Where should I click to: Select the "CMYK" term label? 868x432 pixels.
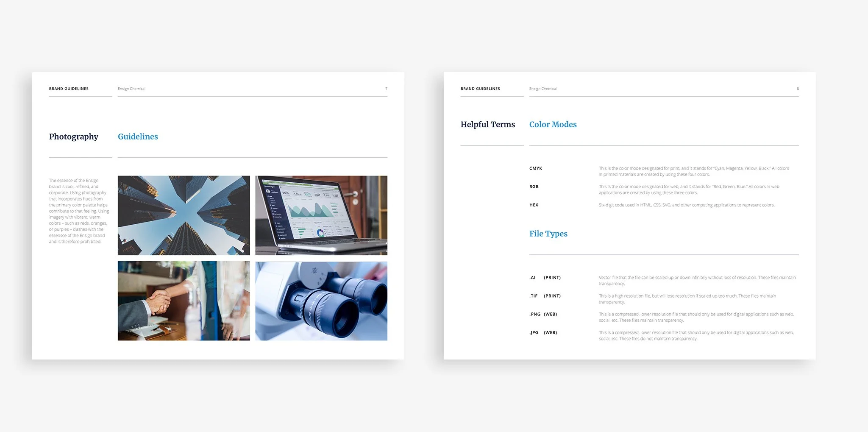(536, 168)
